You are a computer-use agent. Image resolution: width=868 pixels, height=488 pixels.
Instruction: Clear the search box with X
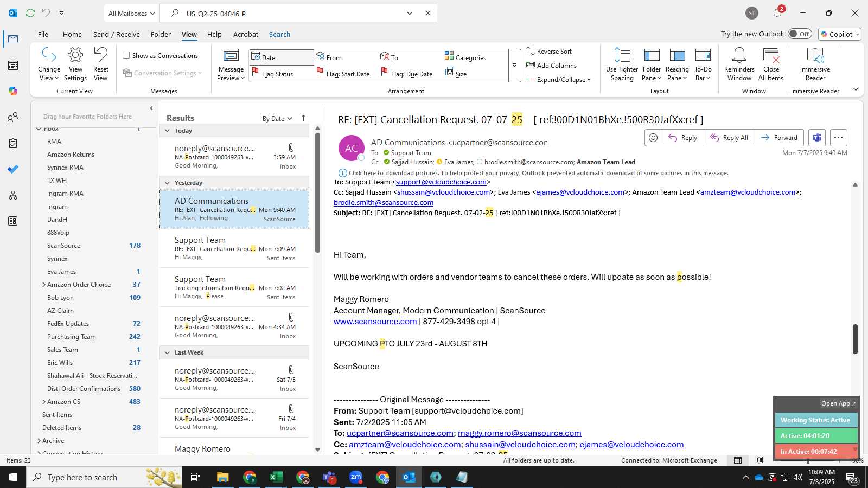427,13
